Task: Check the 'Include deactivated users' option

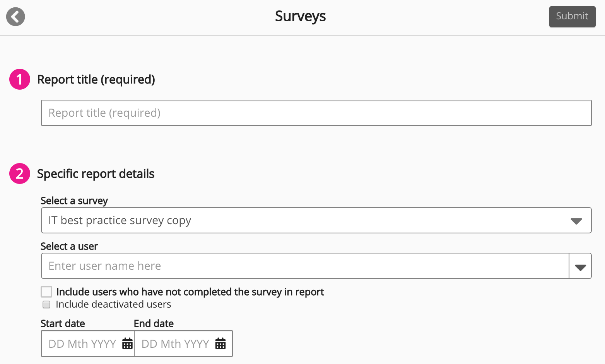Action: point(46,304)
